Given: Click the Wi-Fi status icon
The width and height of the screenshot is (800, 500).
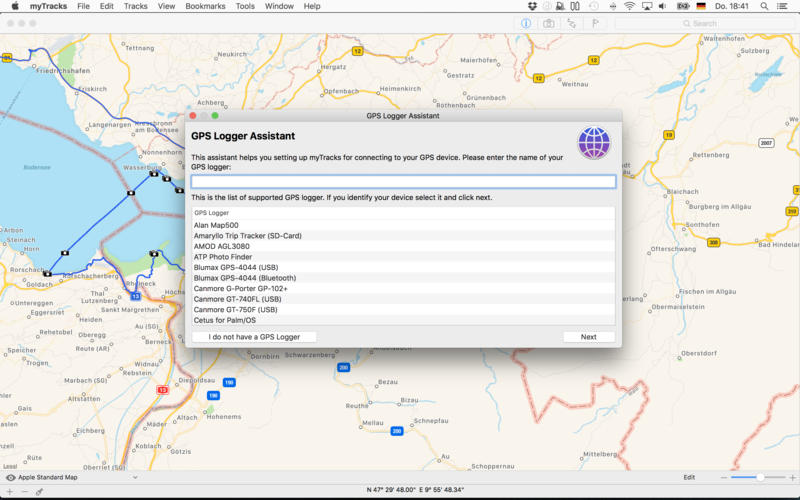Looking at the screenshot, I should (630, 6).
